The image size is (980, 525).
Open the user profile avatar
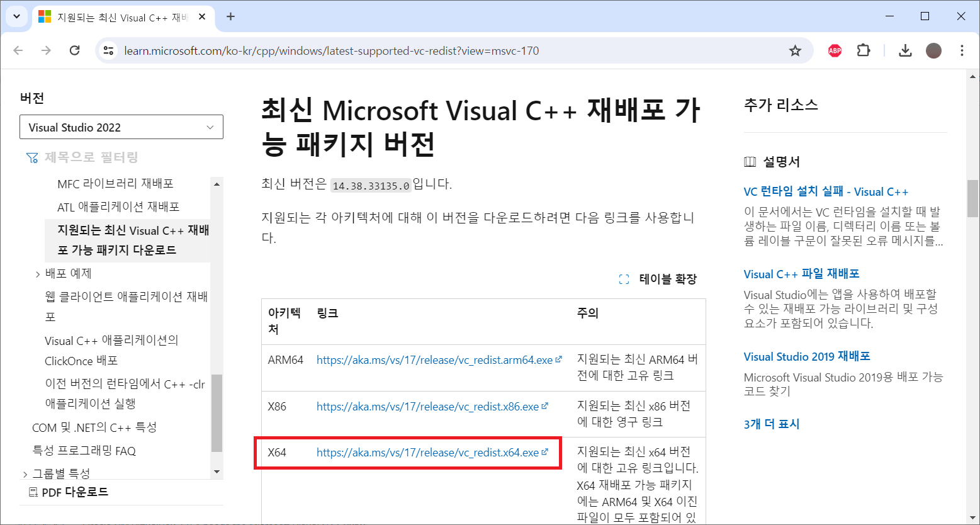tap(934, 51)
